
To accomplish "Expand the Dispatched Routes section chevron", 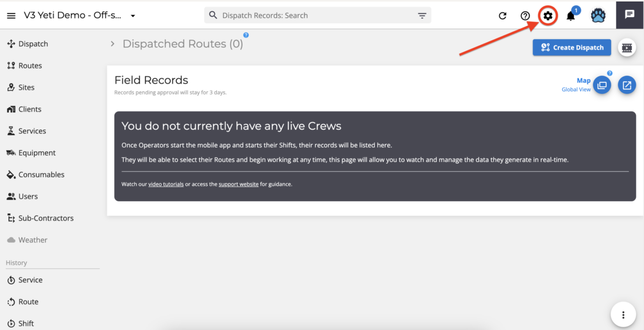I will (113, 44).
